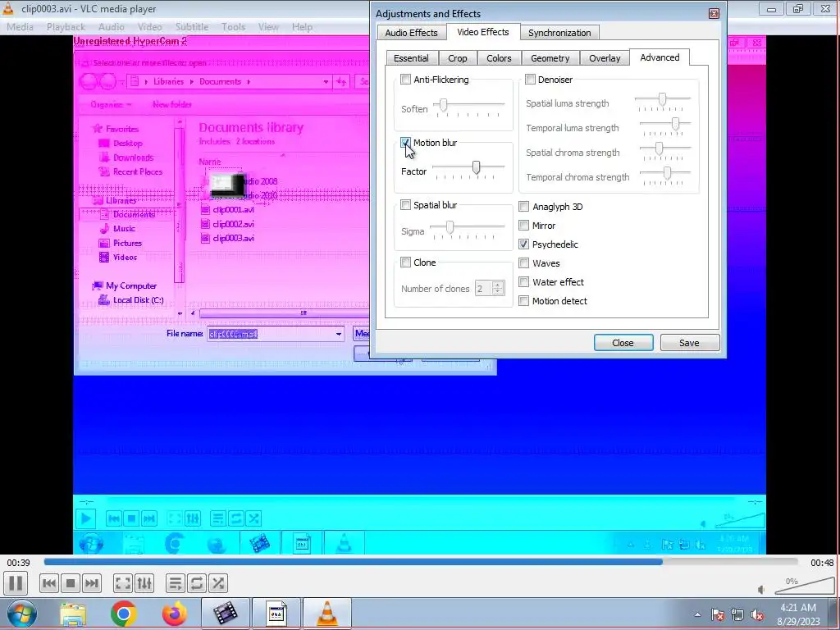Click the Sigma slider handle
The height and width of the screenshot is (630, 840).
(x=450, y=227)
